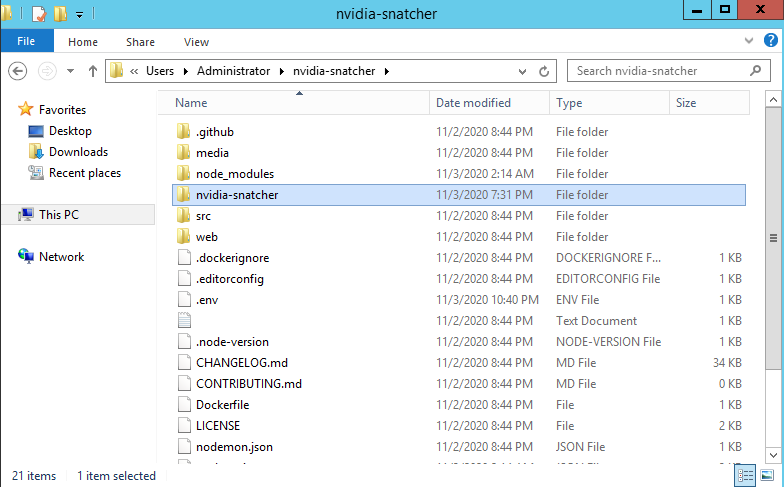This screenshot has height=487, width=784.
Task: Select the unnamed Text Document icon
Action: click(184, 320)
